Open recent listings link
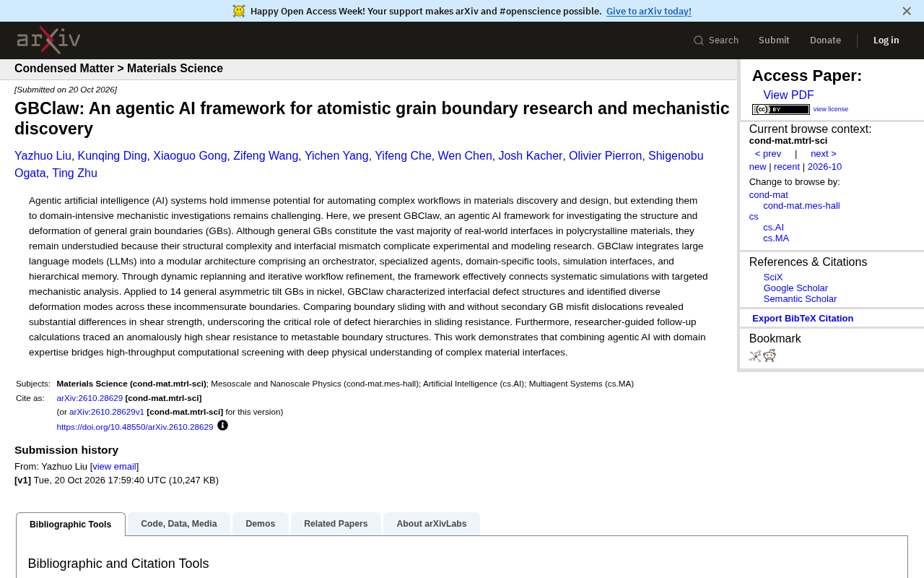Viewport: 924px width, 578px height. tap(787, 167)
